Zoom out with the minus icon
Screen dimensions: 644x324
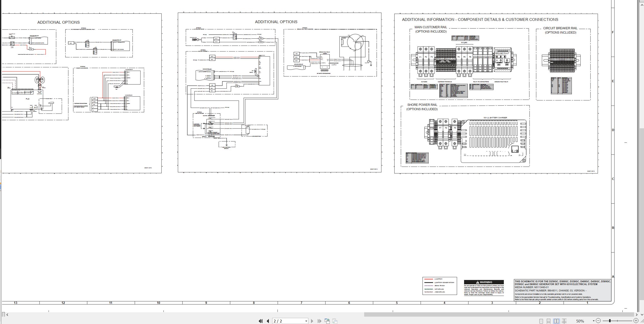click(x=598, y=321)
